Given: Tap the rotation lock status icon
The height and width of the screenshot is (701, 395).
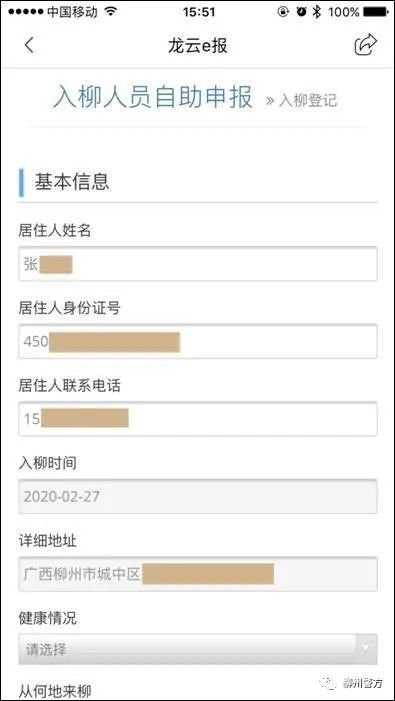Looking at the screenshot, I should click(283, 12).
